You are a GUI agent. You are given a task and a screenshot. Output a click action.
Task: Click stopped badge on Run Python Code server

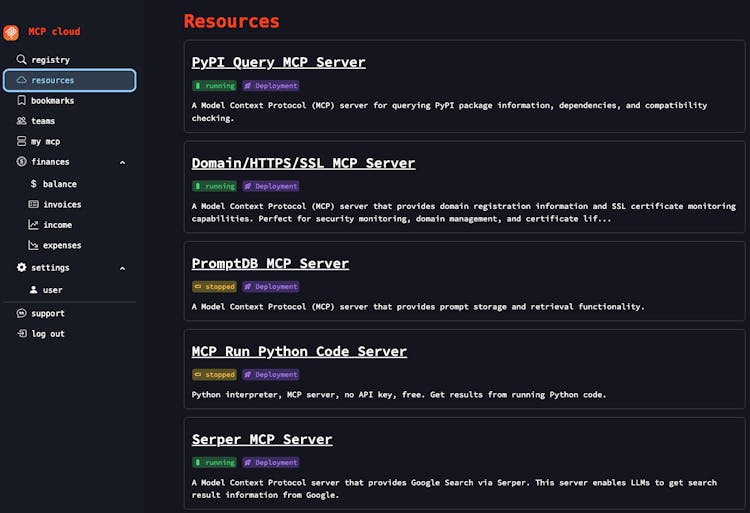coord(214,374)
